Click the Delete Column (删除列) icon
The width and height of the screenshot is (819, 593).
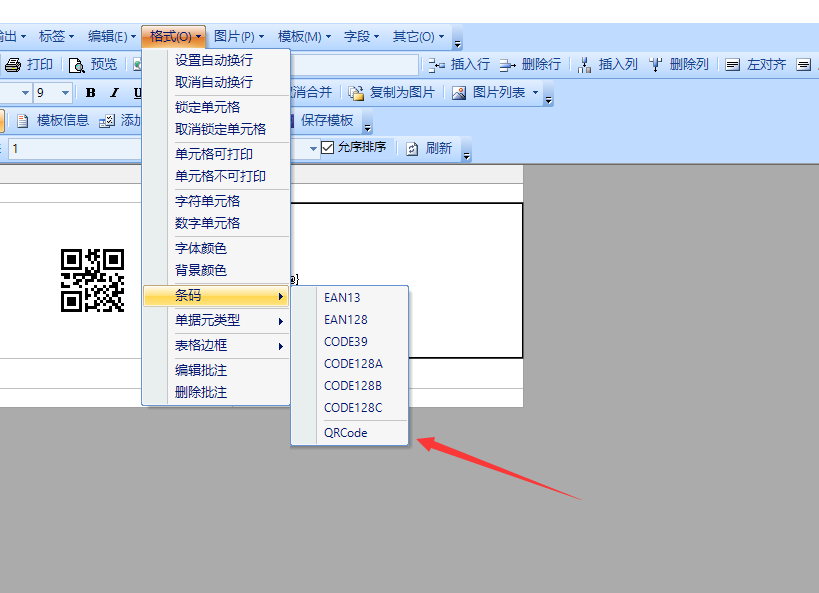click(x=656, y=65)
